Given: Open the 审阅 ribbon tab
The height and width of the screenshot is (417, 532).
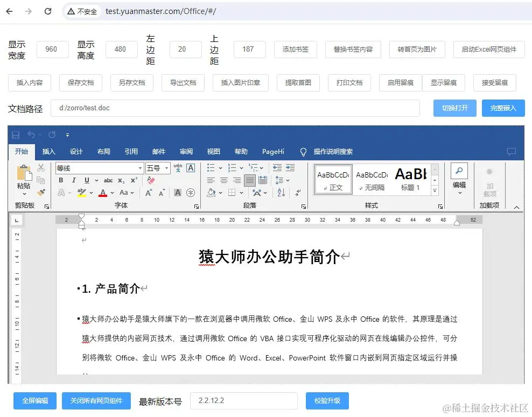Looking at the screenshot, I should click(x=186, y=152).
